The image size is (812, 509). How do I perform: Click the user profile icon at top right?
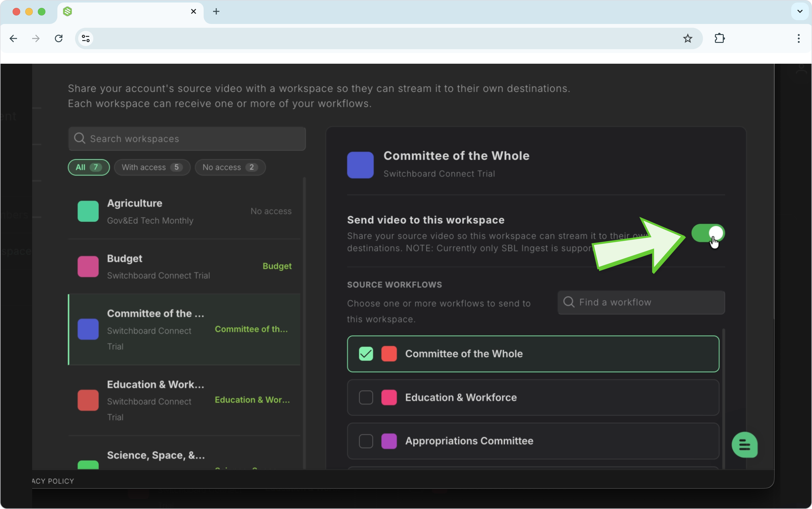coord(802,69)
